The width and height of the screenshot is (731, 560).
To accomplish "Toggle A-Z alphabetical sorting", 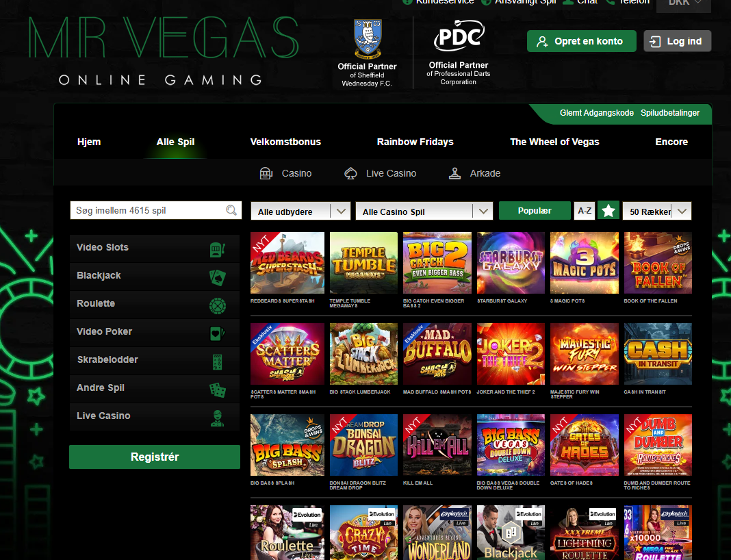I will coord(585,211).
